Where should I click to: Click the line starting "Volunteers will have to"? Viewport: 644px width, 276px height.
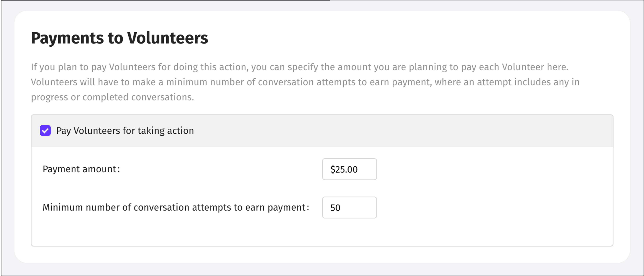coord(305,82)
